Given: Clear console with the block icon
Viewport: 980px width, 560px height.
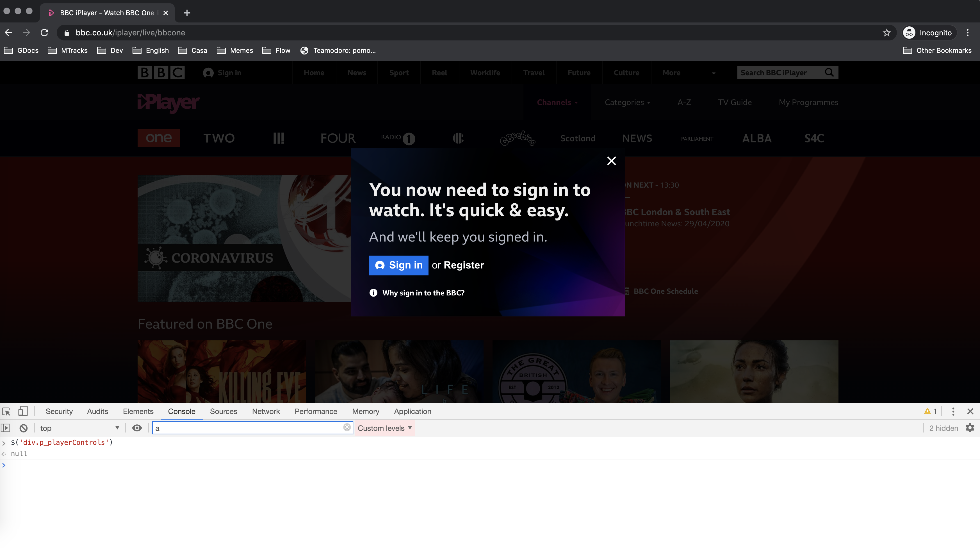Looking at the screenshot, I should click(24, 428).
